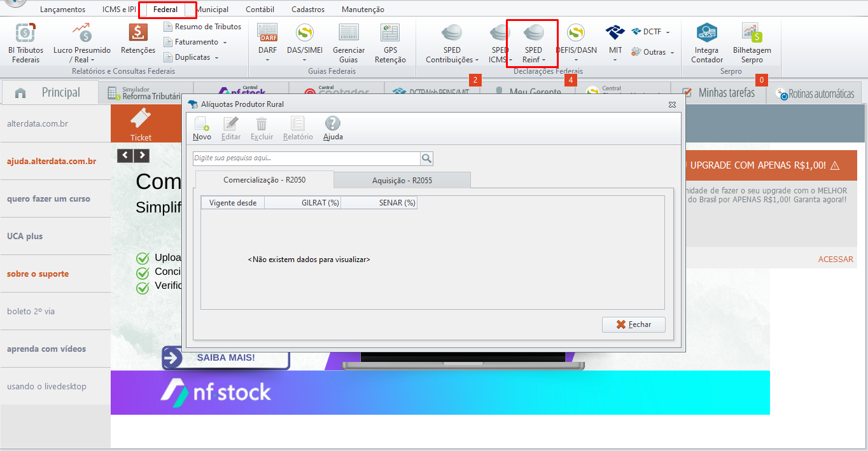Open alterdata.com.br link
Image resolution: width=868 pixels, height=451 pixels.
[38, 123]
